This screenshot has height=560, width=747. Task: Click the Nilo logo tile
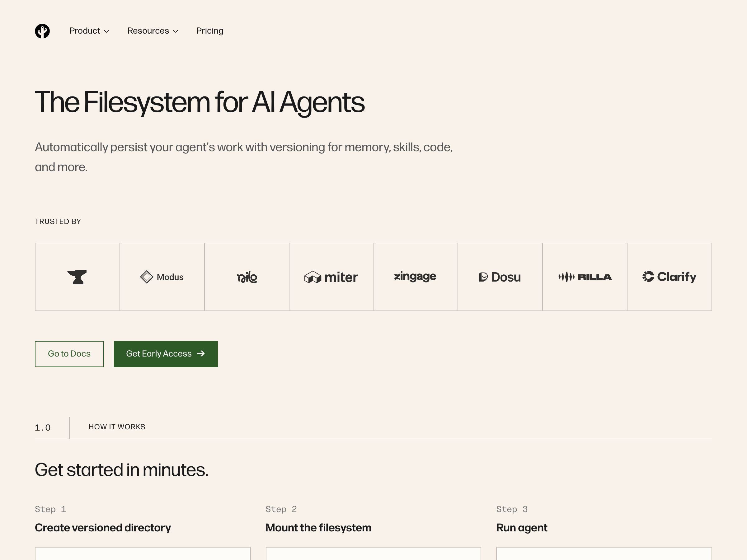tap(247, 277)
